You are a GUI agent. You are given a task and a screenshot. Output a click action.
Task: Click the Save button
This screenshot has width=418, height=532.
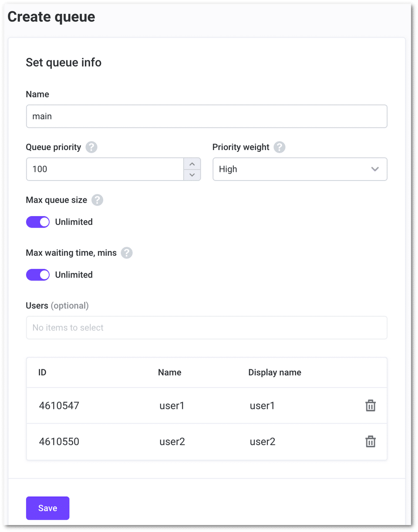click(47, 508)
